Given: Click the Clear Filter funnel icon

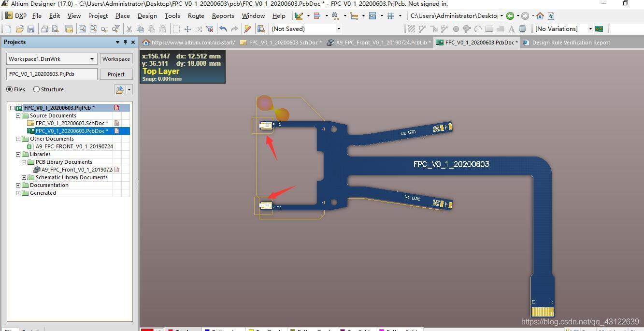Looking at the screenshot, I should pyautogui.click(x=210, y=29).
